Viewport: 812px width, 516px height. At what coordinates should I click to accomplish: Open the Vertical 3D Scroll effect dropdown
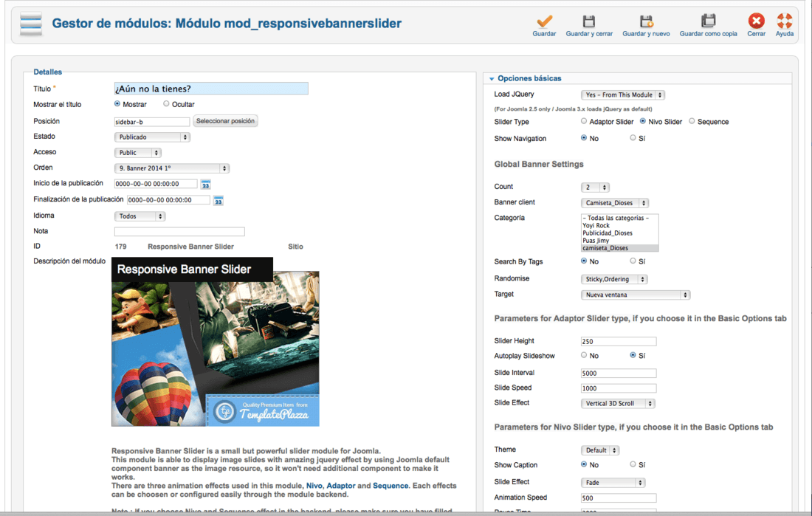(x=618, y=404)
